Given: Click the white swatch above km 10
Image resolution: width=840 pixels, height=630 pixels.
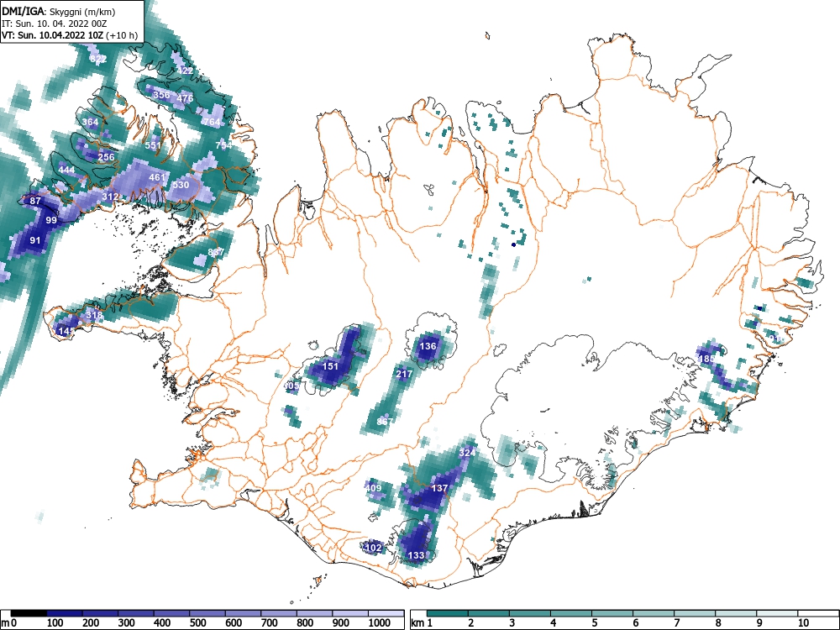Looking at the screenshot, I should [818, 613].
